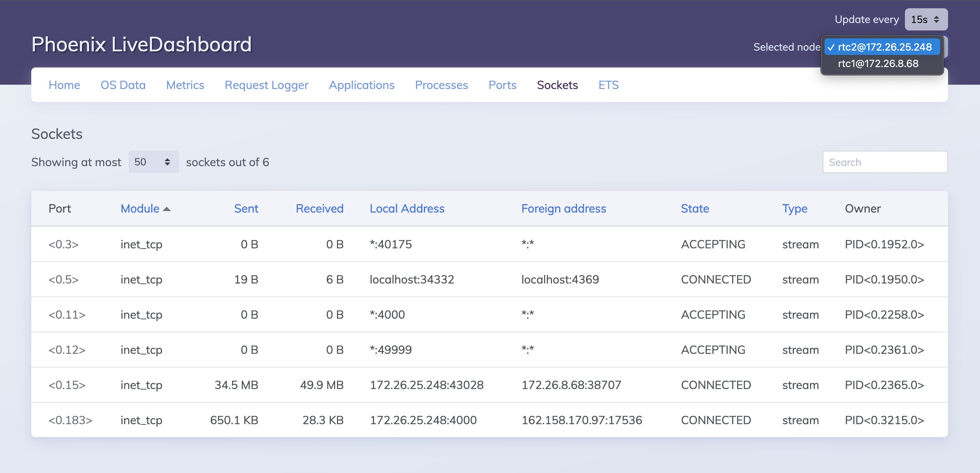This screenshot has height=473, width=980.
Task: Click port <0.3> cell
Action: 64,244
